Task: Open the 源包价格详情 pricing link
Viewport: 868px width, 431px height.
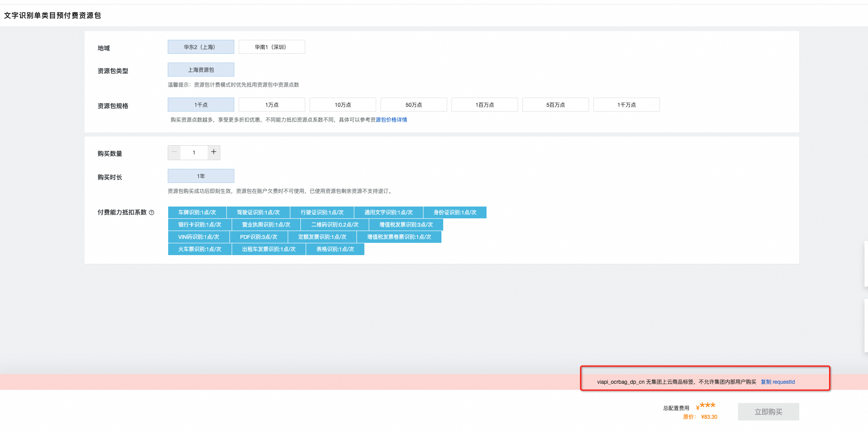Action: pos(391,119)
